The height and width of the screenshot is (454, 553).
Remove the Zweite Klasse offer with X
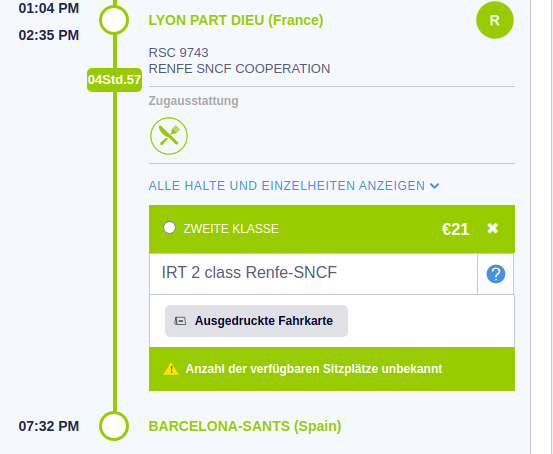492,229
